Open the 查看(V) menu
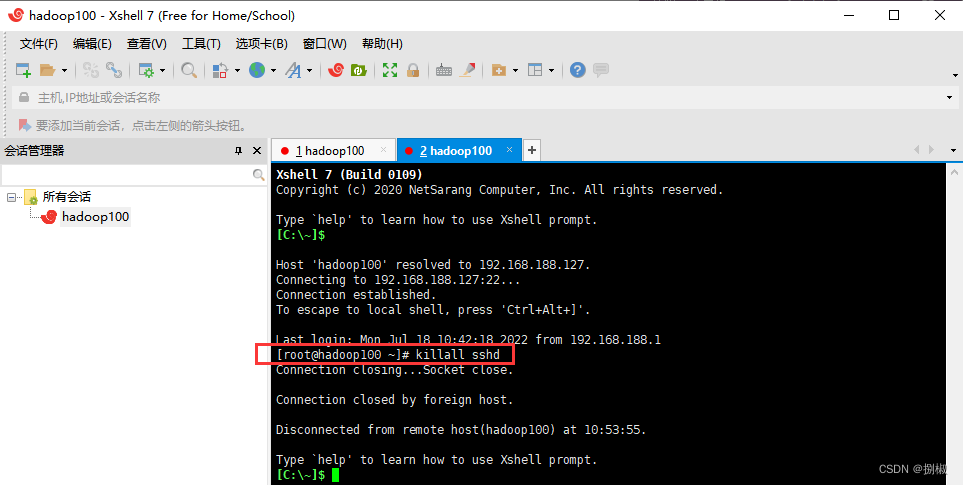963x485 pixels. (147, 44)
